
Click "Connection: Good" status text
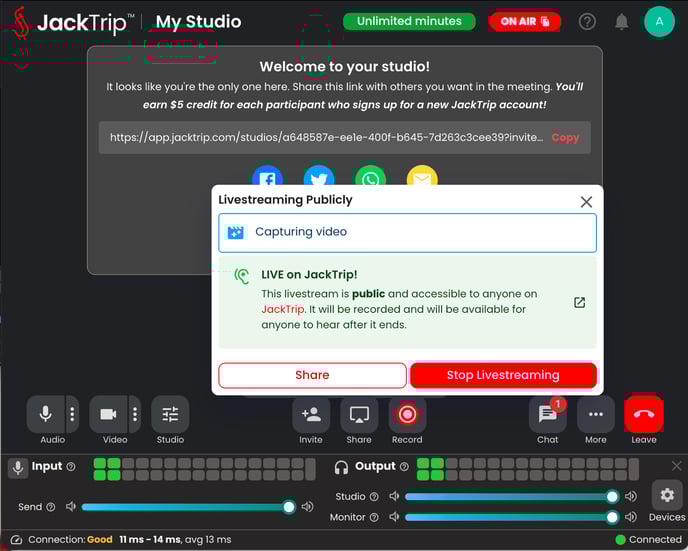coord(70,540)
